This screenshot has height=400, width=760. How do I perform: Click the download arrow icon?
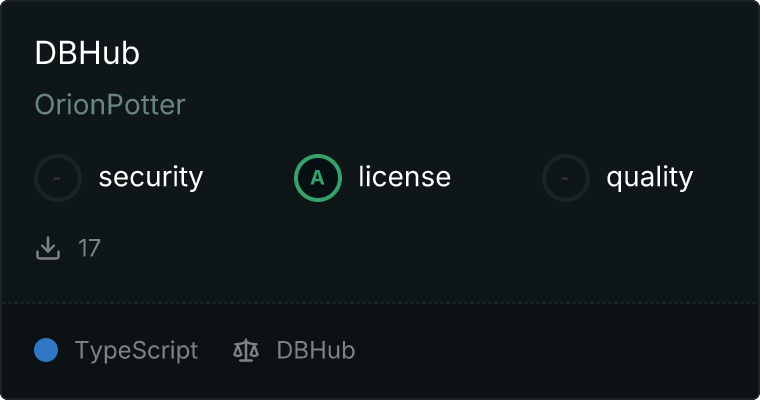(48, 248)
